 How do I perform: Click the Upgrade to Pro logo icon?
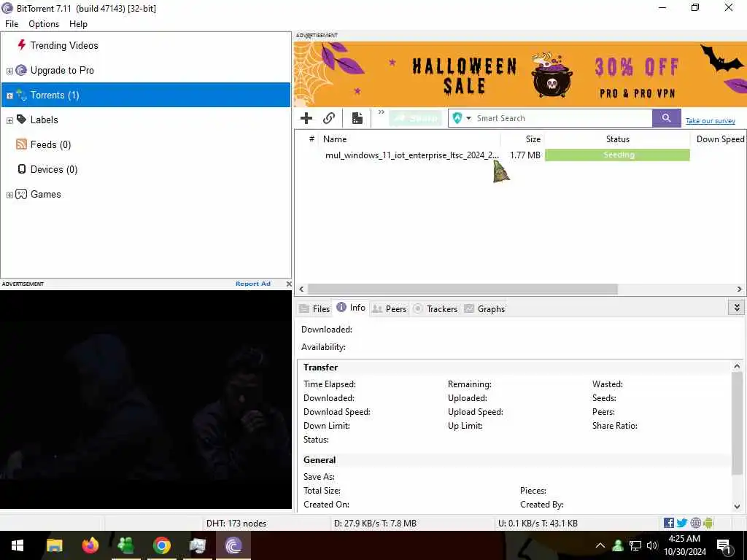tap(21, 70)
